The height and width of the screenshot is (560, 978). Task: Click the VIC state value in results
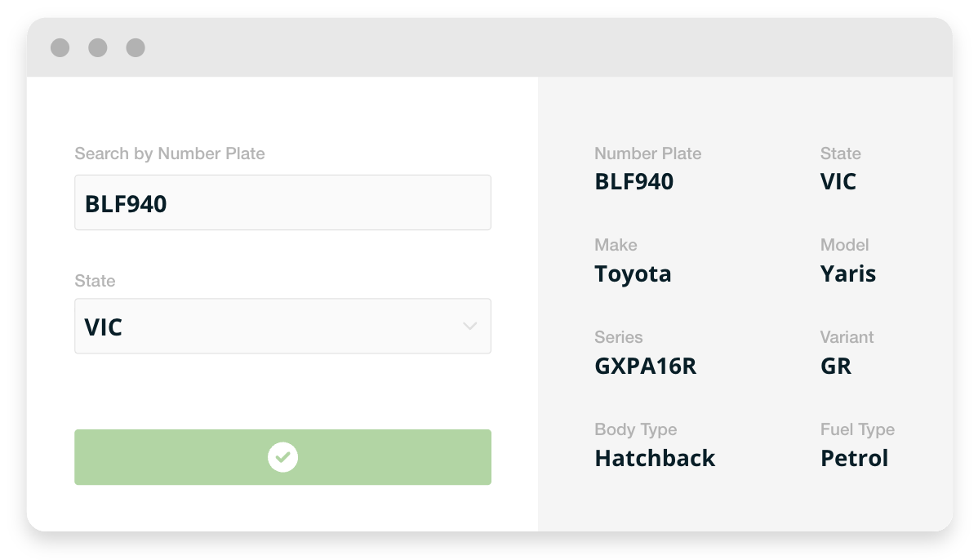[x=838, y=181]
